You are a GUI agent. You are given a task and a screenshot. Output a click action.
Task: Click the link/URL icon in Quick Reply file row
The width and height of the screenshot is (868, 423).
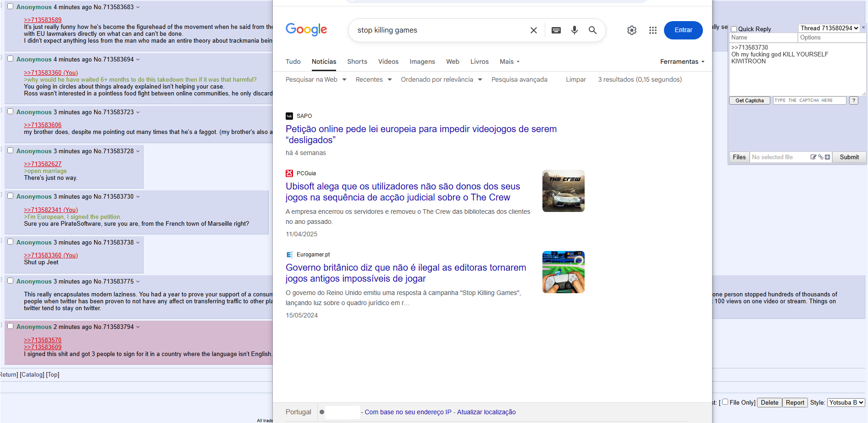821,157
